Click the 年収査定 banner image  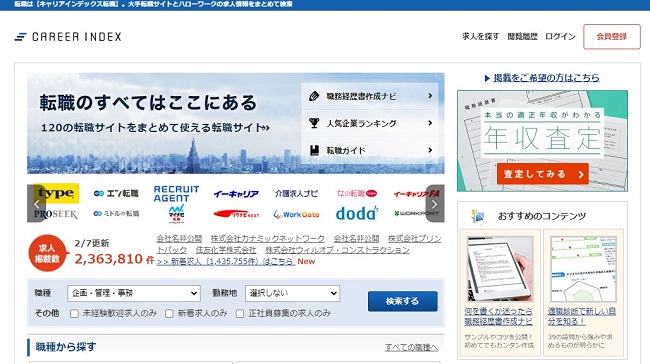coord(542,141)
